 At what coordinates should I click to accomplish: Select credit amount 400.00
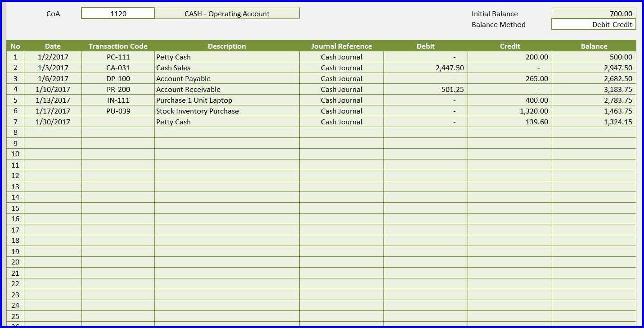pos(510,100)
